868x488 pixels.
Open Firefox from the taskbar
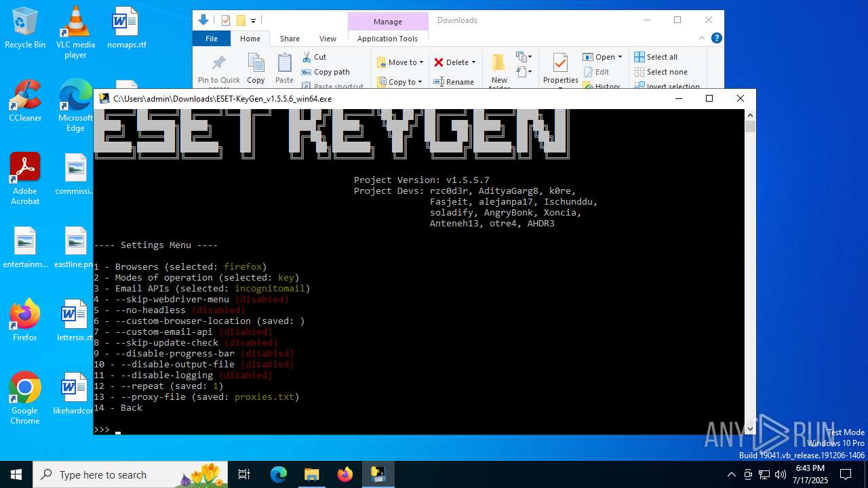pyautogui.click(x=345, y=474)
